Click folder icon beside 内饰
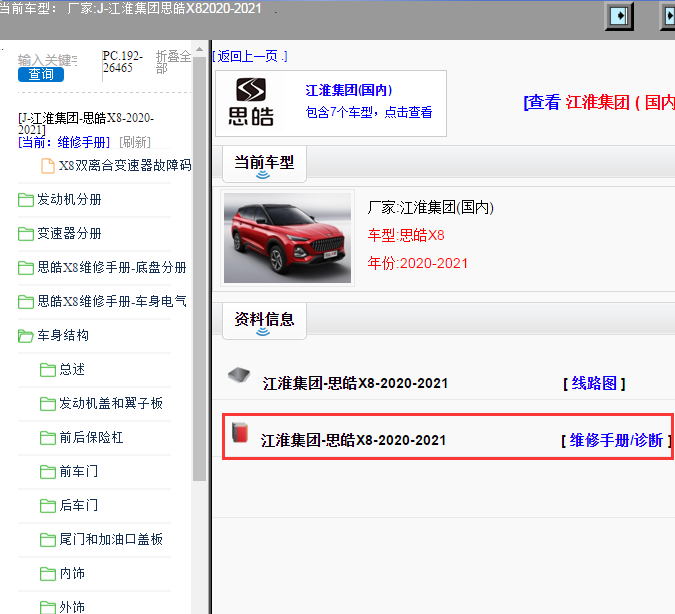 (x=48, y=574)
